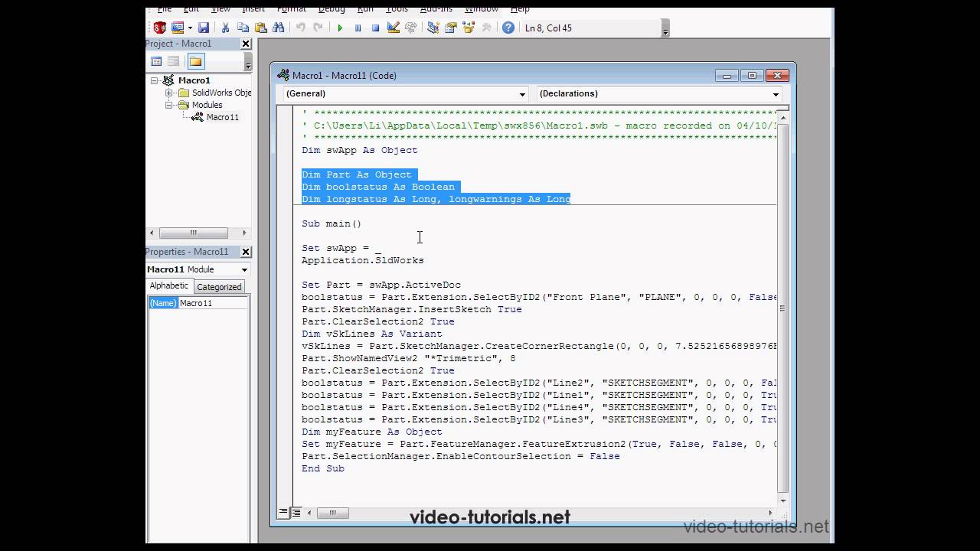
Task: Click the Break pause icon
Action: (x=358, y=28)
